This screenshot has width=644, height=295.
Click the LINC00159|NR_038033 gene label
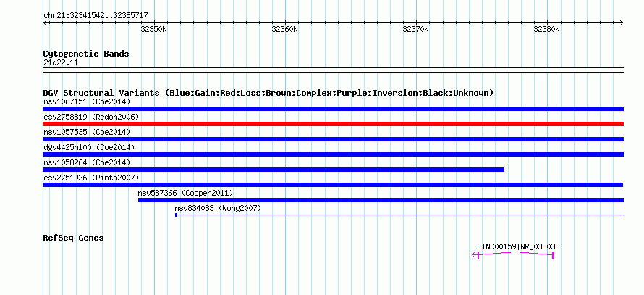click(x=518, y=246)
